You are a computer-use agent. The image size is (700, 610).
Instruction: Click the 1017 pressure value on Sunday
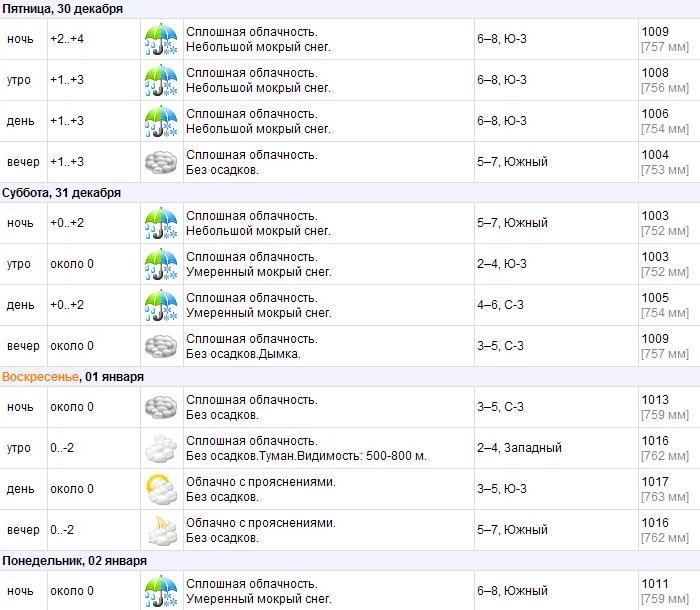pos(655,482)
